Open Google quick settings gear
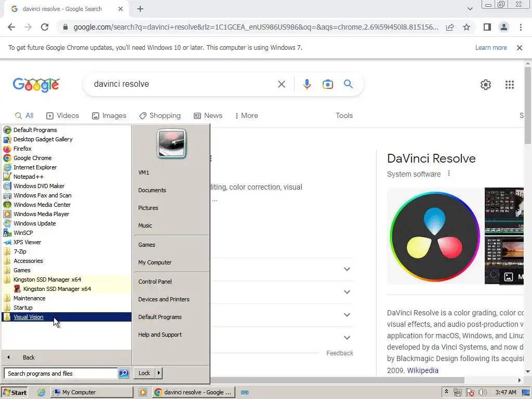The image size is (532, 399). 486,85
